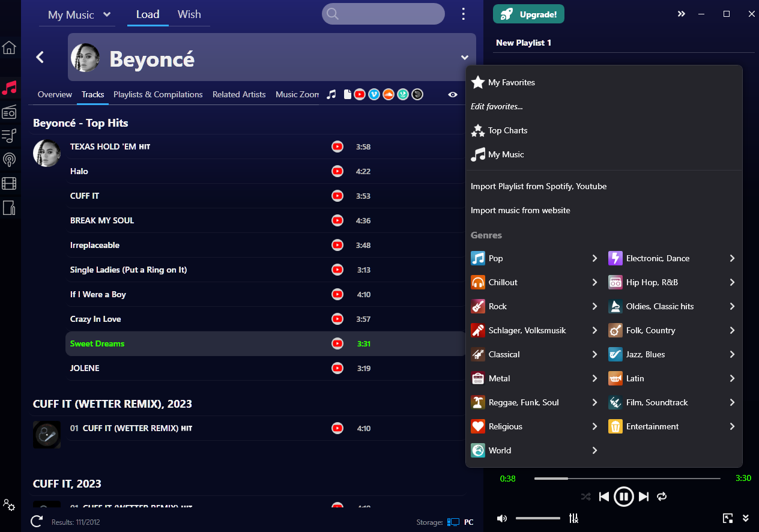The image size is (759, 532).
Task: Switch to Playlists & Compilations tab
Action: click(158, 94)
